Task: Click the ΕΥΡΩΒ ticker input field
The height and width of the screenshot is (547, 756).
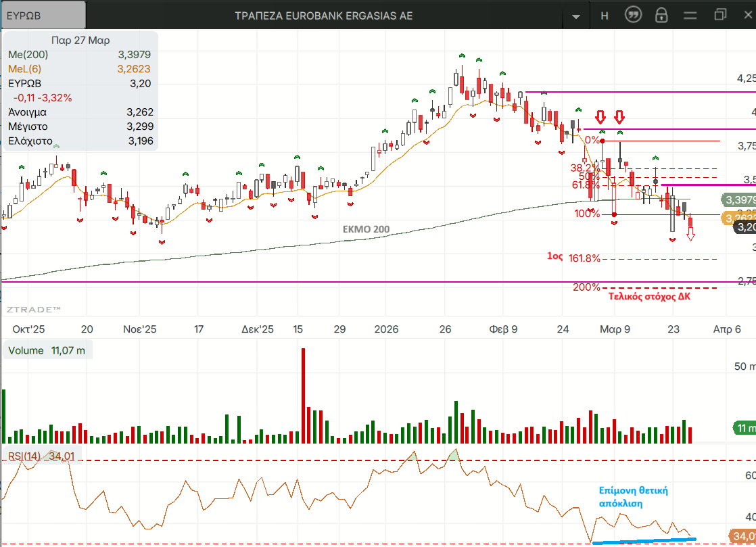Action: (x=44, y=16)
